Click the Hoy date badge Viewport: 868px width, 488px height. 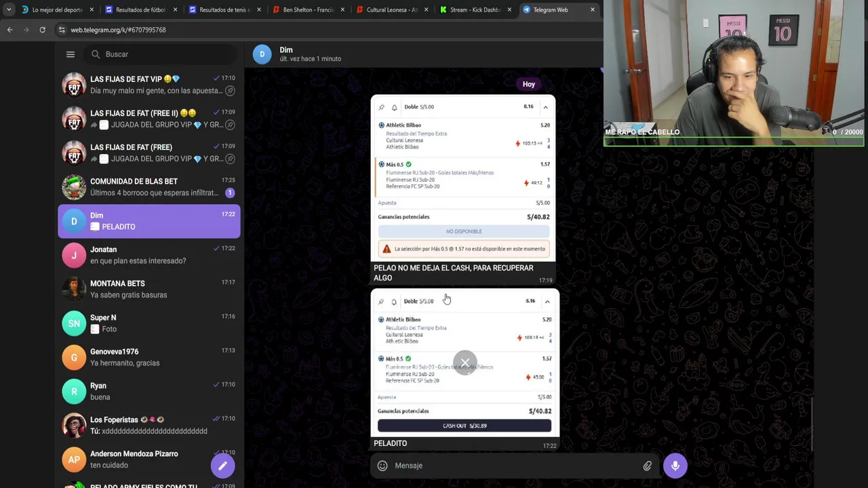529,84
